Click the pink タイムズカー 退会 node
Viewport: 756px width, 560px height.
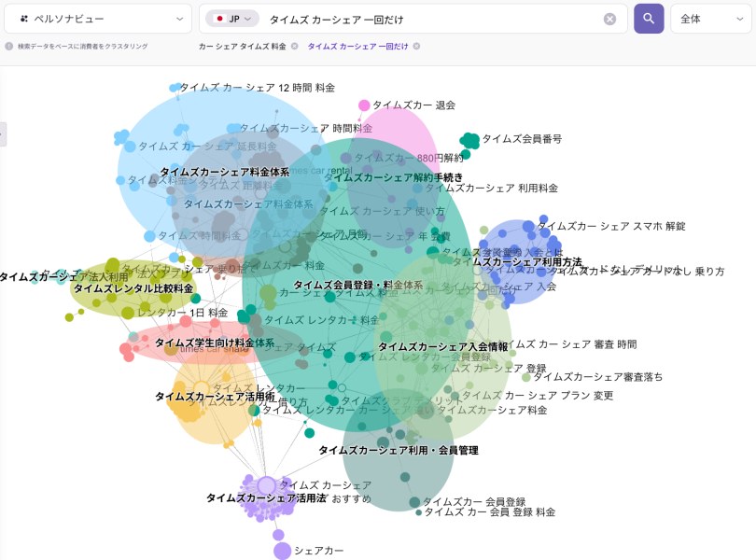tap(364, 105)
